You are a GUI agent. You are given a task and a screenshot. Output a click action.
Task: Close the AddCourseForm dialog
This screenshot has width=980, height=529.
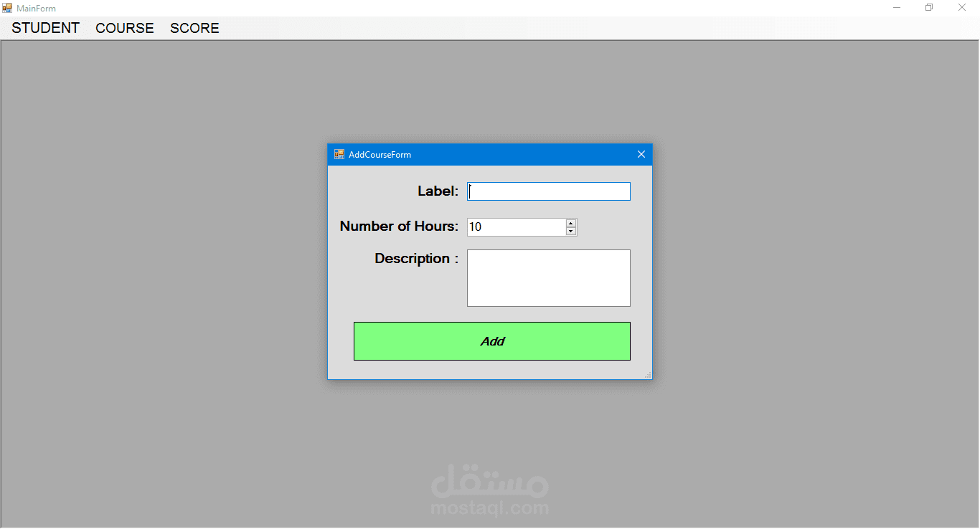(x=641, y=154)
